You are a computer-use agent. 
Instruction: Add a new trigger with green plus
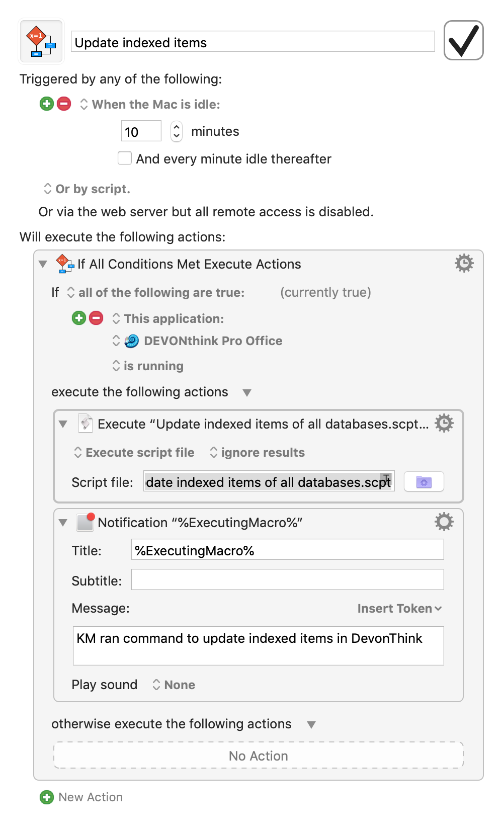pos(47,104)
